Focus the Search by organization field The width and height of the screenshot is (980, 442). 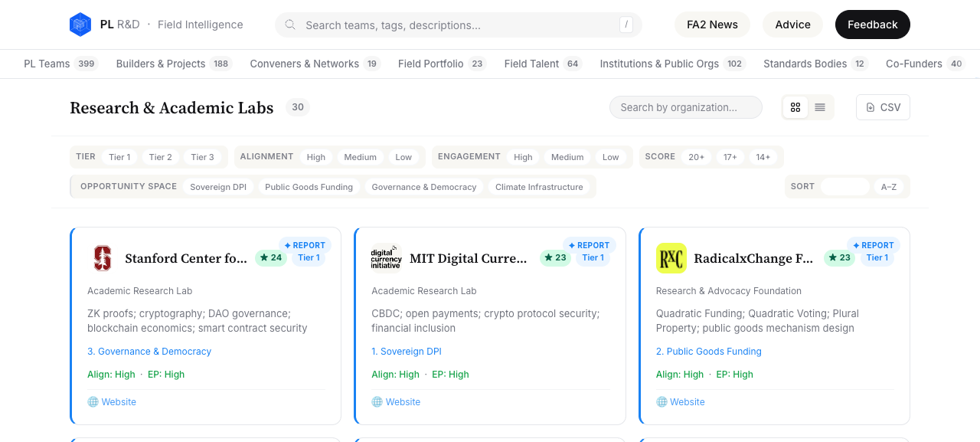(x=685, y=107)
